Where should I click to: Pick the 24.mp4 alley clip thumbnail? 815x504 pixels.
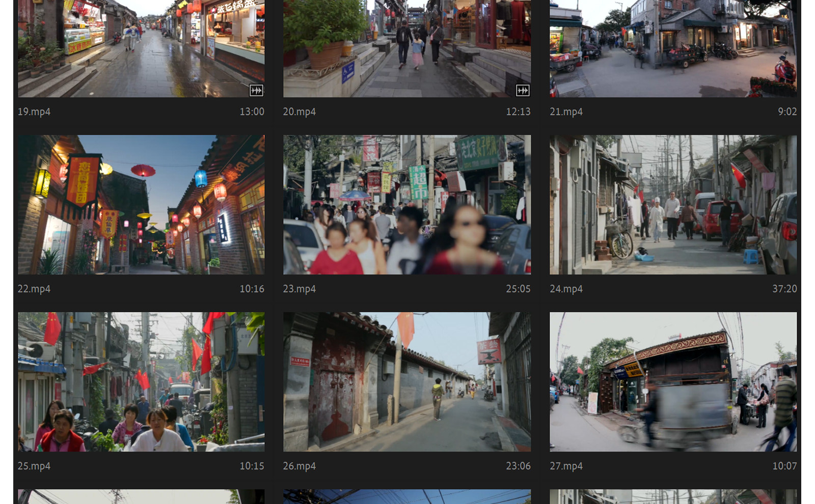(673, 205)
